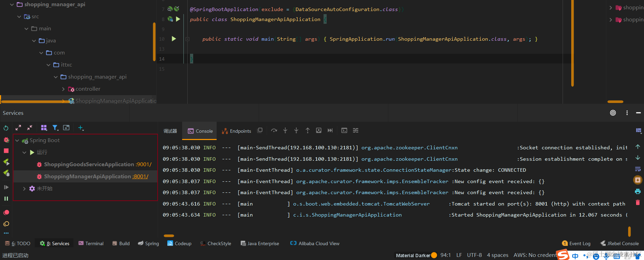Image resolution: width=644 pixels, height=260 pixels.
Task: Click the Step Out up-arrow icon
Action: pyautogui.click(x=308, y=130)
